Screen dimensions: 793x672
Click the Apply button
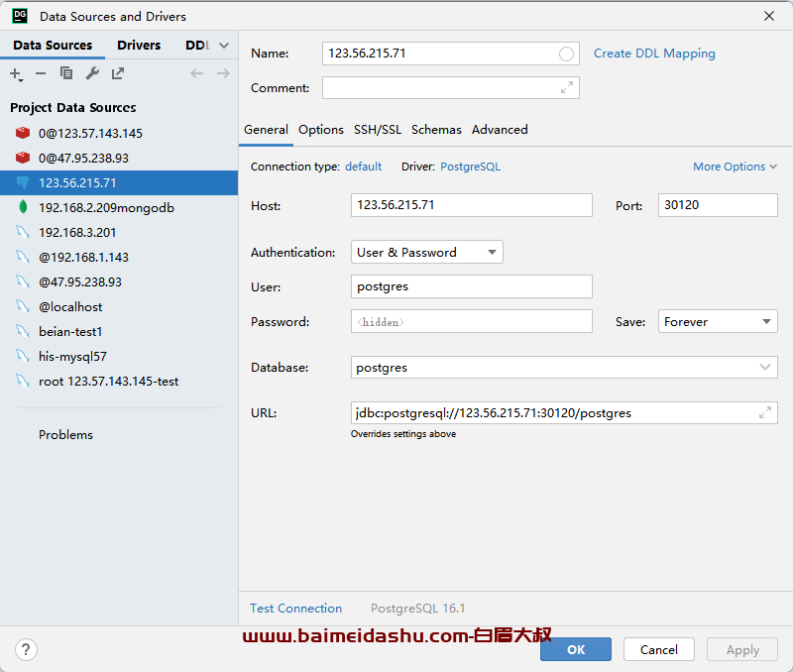click(x=742, y=649)
